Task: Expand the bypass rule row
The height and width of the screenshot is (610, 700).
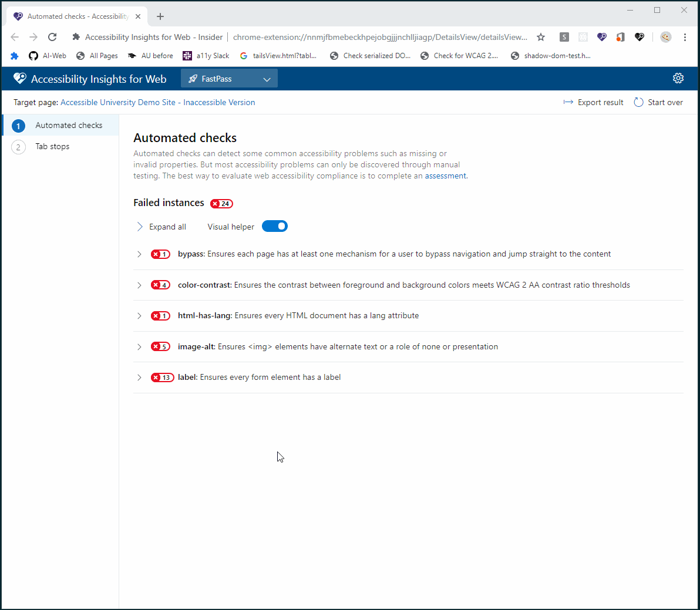Action: [x=139, y=254]
